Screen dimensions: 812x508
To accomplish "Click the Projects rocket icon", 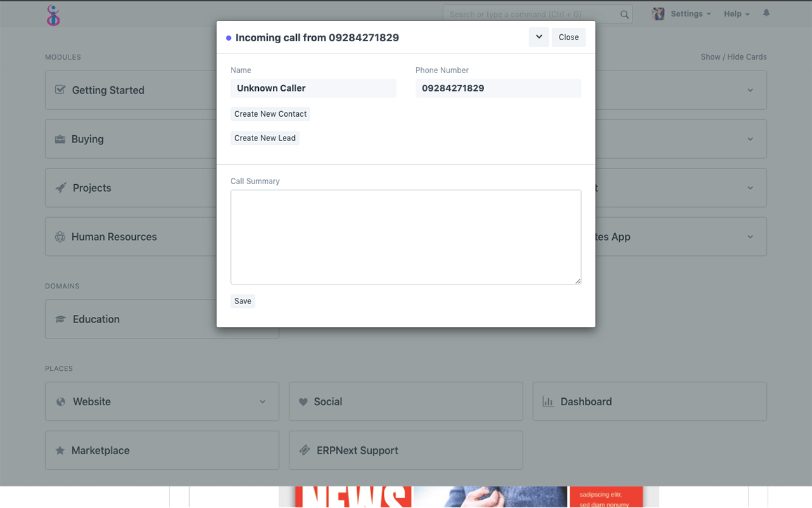I will click(60, 187).
